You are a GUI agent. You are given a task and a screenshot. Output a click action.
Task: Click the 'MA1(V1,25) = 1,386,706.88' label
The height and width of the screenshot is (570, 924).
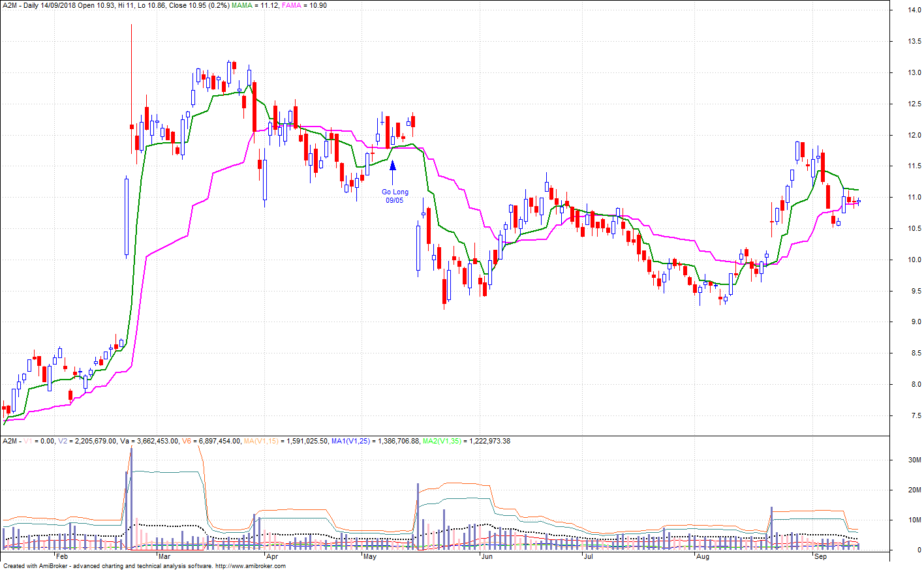pos(376,442)
